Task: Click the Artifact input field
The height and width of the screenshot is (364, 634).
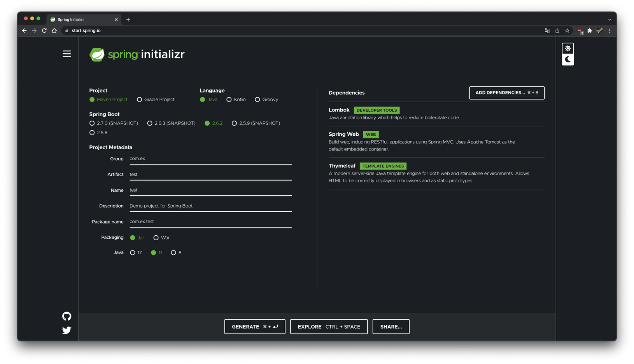Action: (210, 175)
